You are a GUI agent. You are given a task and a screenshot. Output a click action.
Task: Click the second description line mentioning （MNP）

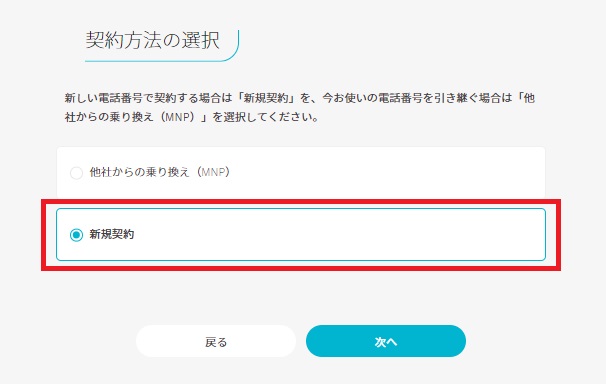point(192,117)
